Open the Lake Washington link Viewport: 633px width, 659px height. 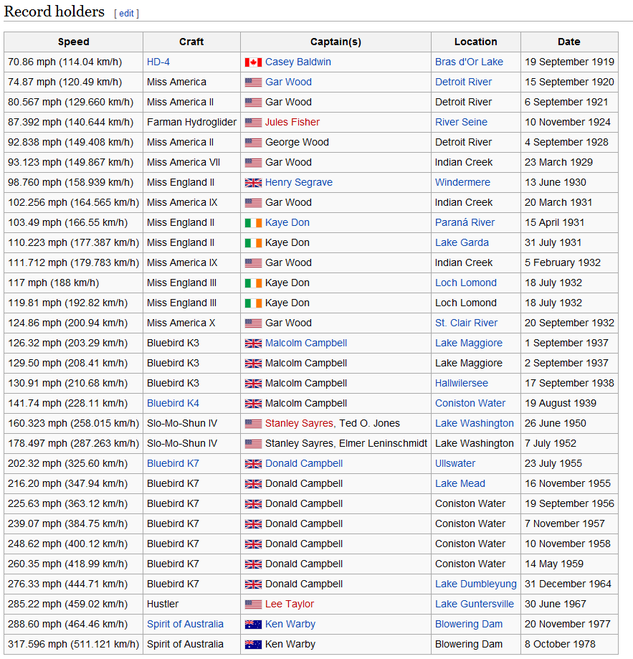(x=474, y=423)
